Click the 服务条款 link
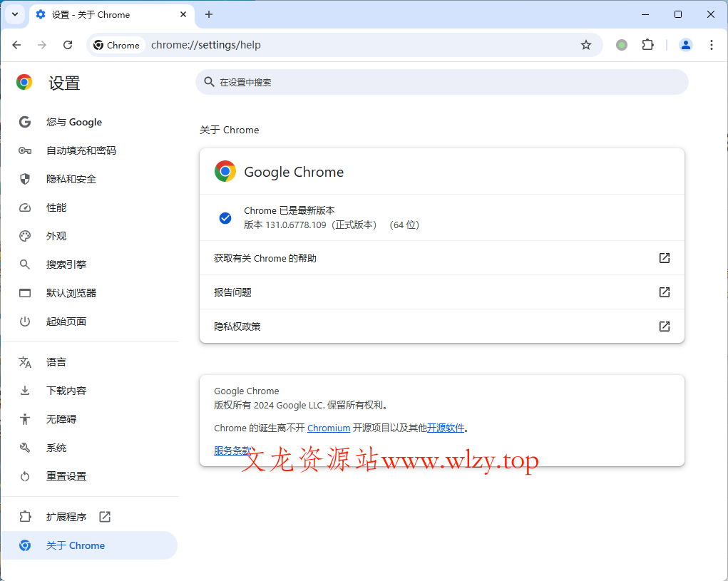The height and width of the screenshot is (581, 728). [x=232, y=450]
